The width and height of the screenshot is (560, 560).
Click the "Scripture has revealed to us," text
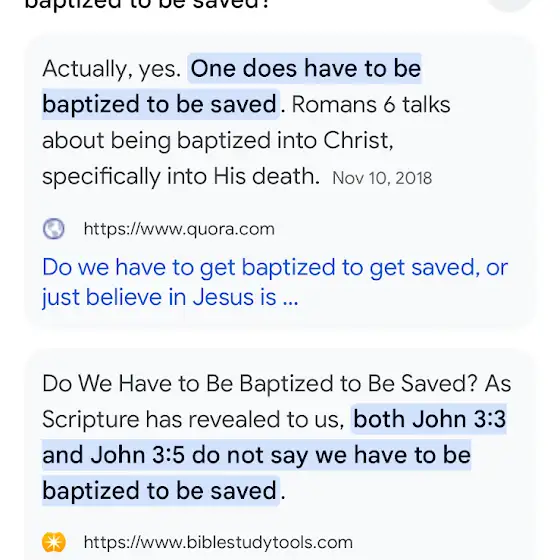[193, 419]
